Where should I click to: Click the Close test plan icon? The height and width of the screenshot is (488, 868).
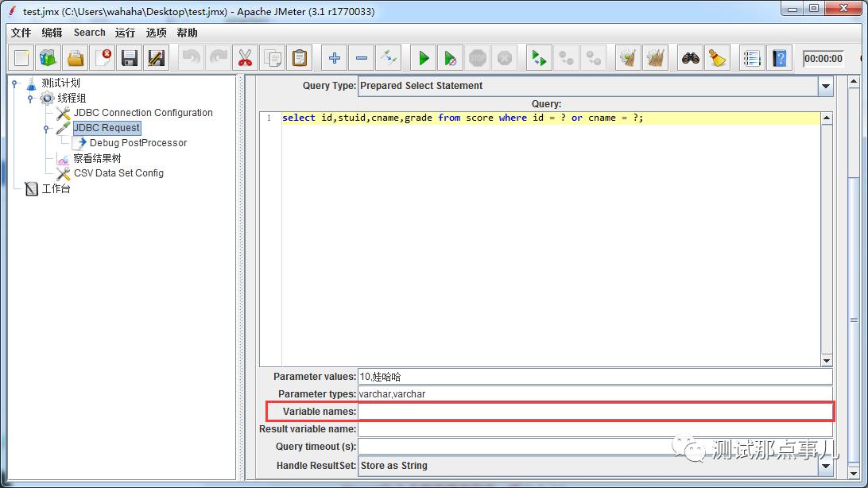[x=103, y=58]
